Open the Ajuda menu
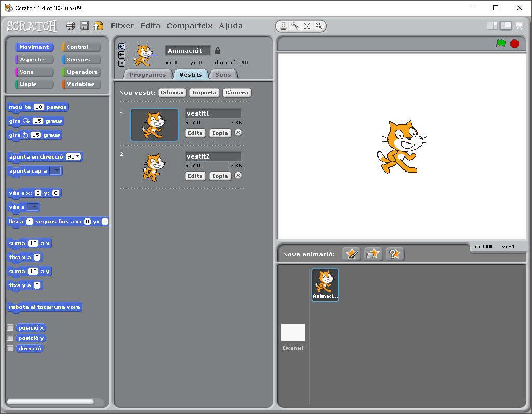This screenshot has height=414, width=532. click(231, 26)
